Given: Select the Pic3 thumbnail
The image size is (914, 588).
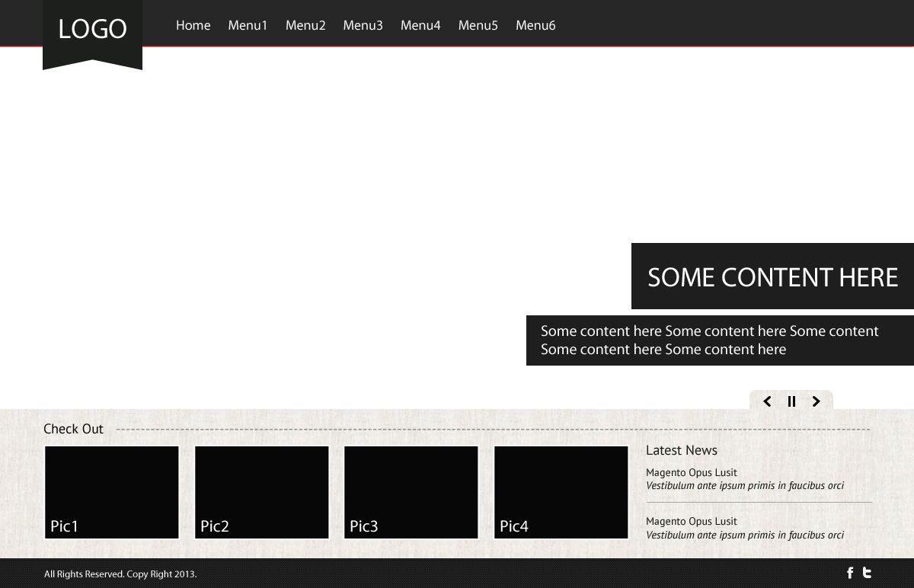Looking at the screenshot, I should (x=411, y=492).
